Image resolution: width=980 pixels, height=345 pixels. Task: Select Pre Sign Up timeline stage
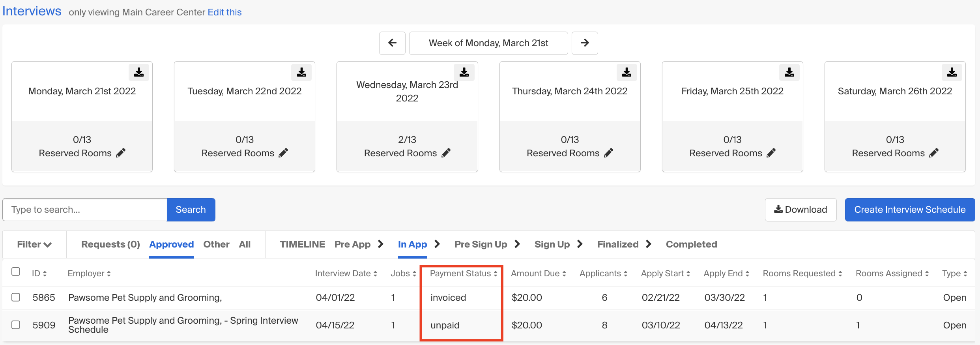(481, 244)
